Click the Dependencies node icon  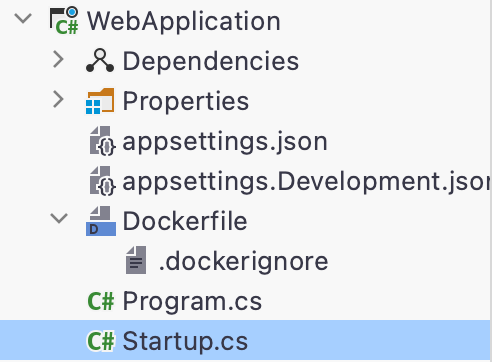[x=100, y=61]
